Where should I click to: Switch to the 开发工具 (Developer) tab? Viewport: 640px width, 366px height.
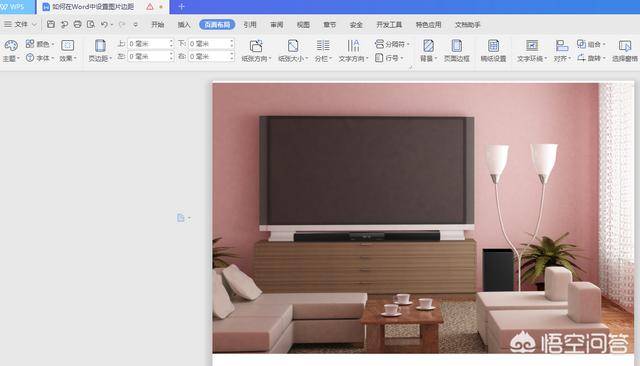(389, 24)
